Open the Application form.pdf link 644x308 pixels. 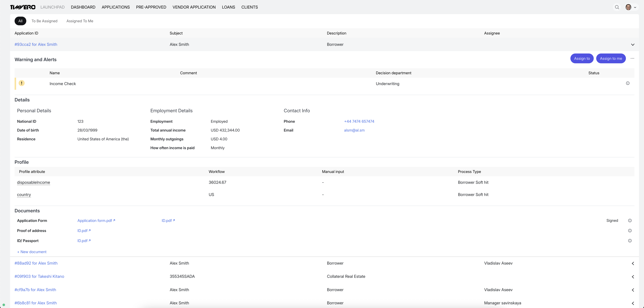pos(96,221)
